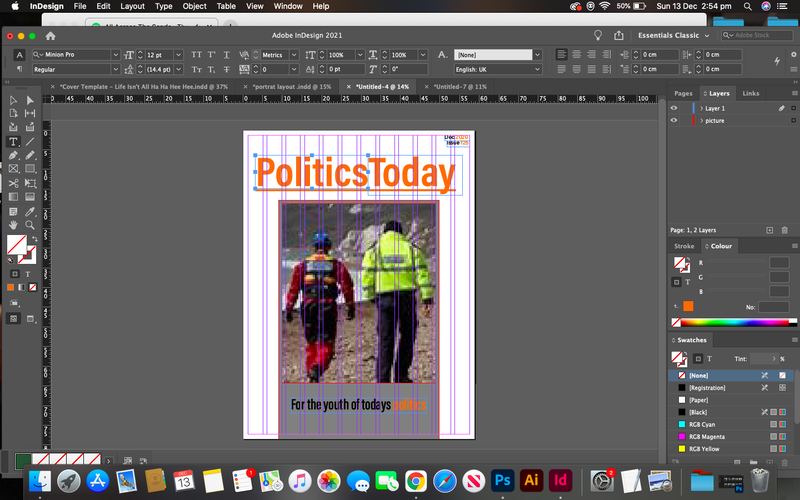This screenshot has height=500, width=800.
Task: Enable Strikethrough formatting
Action: 227,69
